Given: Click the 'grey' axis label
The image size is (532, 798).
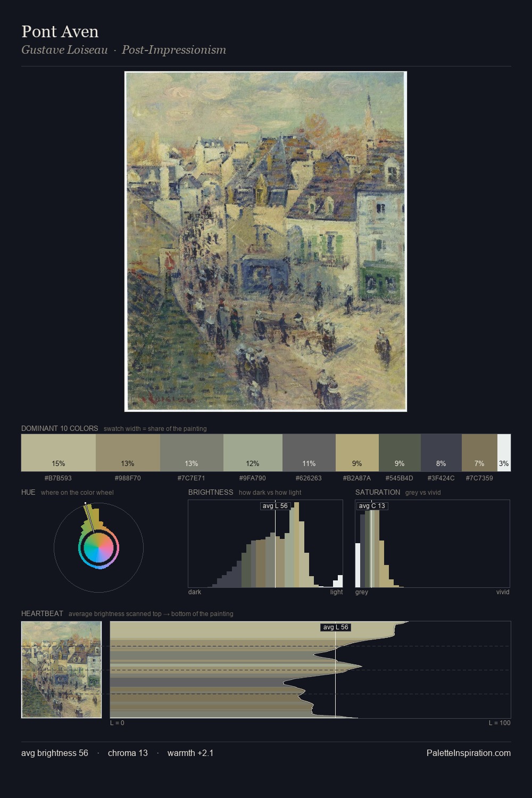Looking at the screenshot, I should [362, 592].
